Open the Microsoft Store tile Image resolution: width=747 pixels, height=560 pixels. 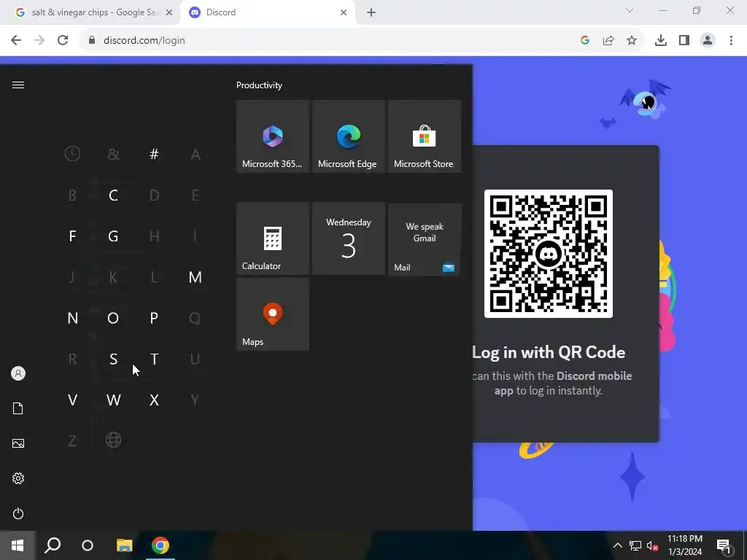tap(425, 136)
